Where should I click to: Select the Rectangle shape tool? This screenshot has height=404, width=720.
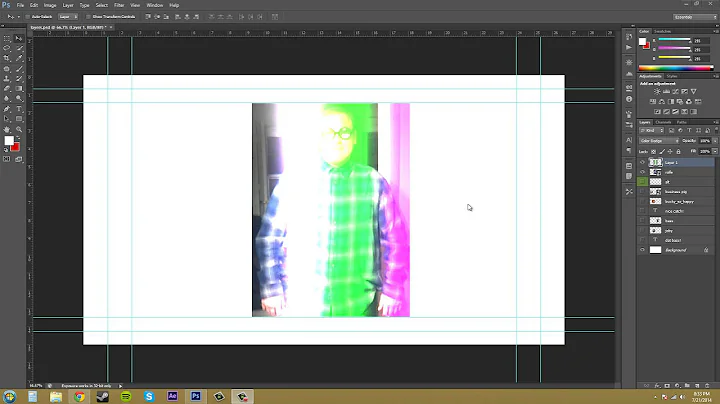coord(19,119)
